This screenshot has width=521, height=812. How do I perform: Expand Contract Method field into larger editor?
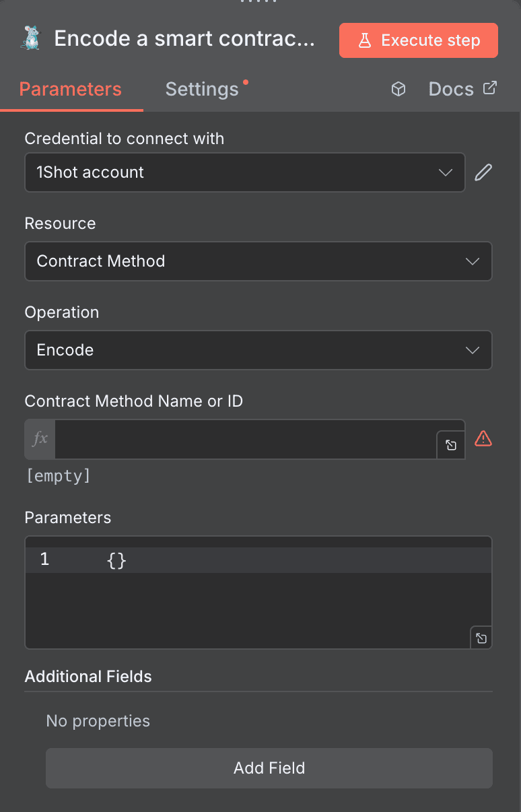click(450, 444)
